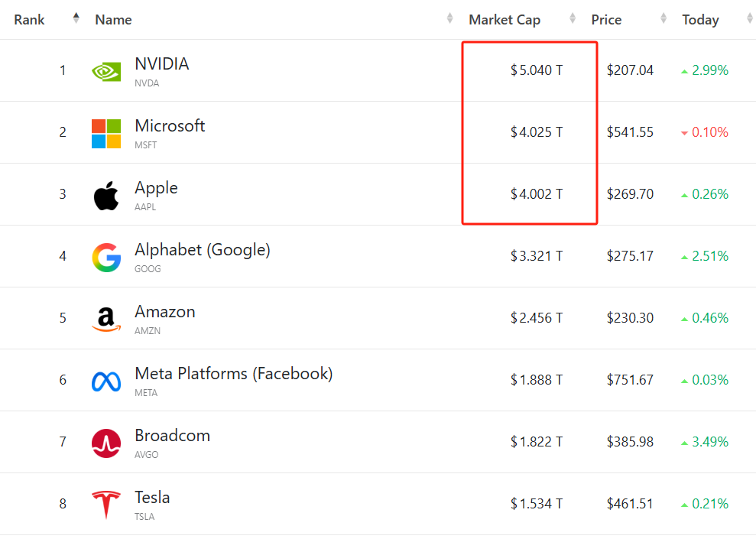
Task: Click the Tesla T logo
Action: [x=106, y=505]
